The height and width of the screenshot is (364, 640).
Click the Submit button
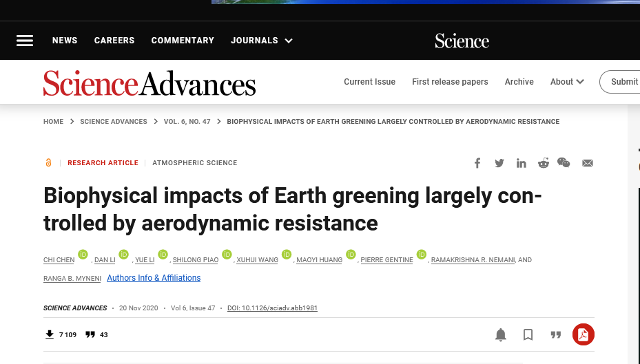[623, 82]
